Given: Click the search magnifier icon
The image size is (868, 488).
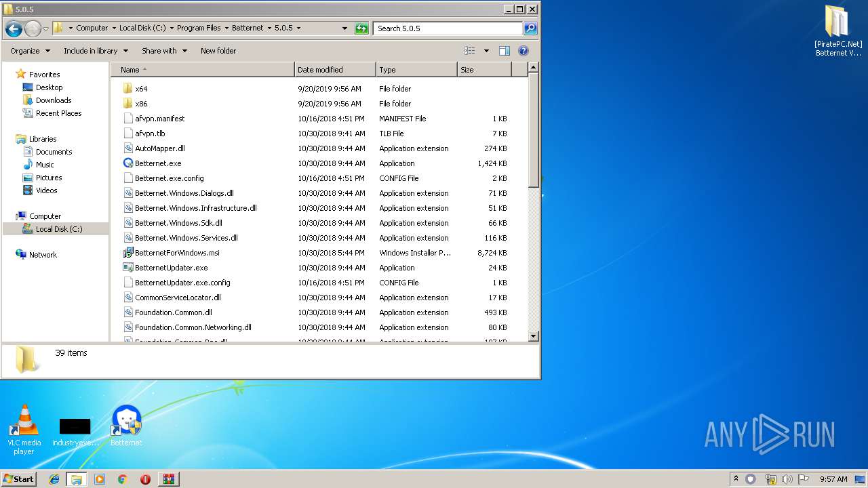Looking at the screenshot, I should point(530,28).
